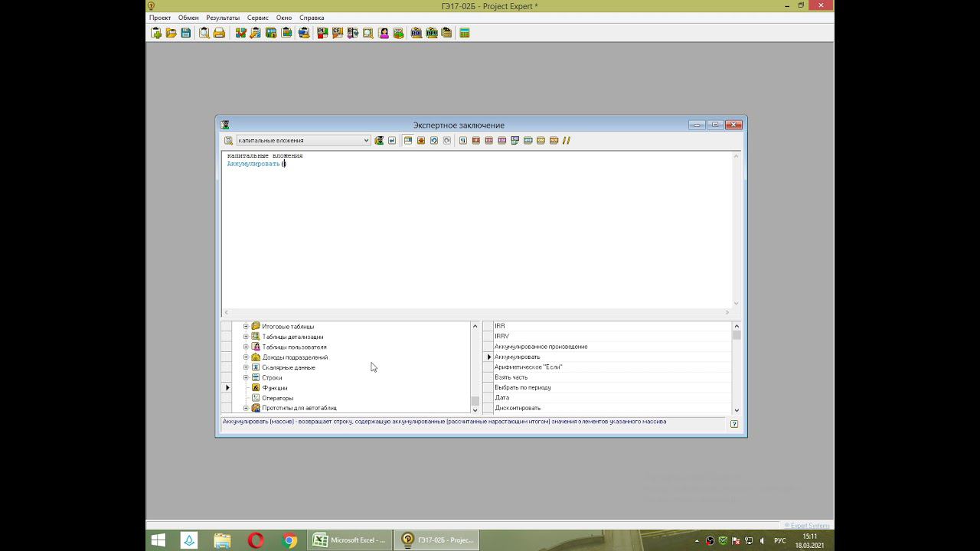Viewport: 980px width, 551px height.
Task: Expand the 'Таблицы пользователя' tree node
Action: point(246,347)
